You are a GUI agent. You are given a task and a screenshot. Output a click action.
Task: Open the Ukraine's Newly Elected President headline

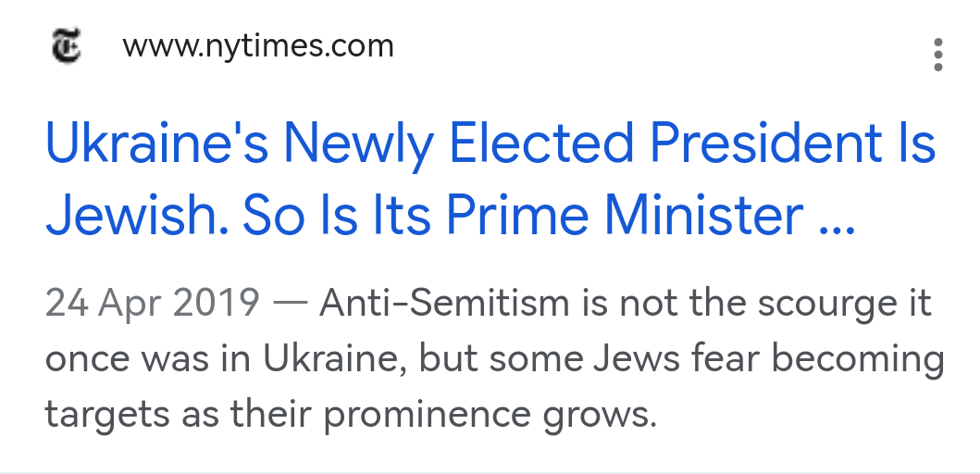490,145
